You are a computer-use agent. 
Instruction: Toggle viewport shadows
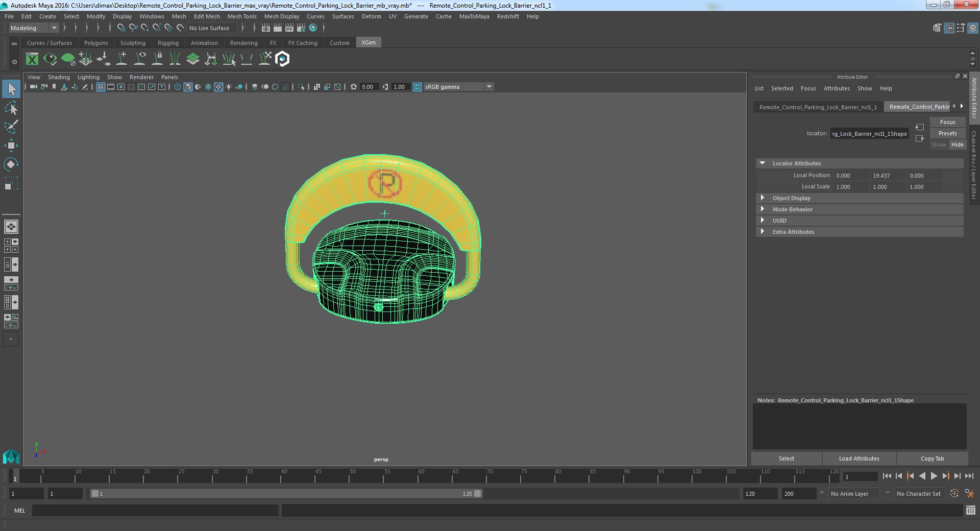click(239, 87)
